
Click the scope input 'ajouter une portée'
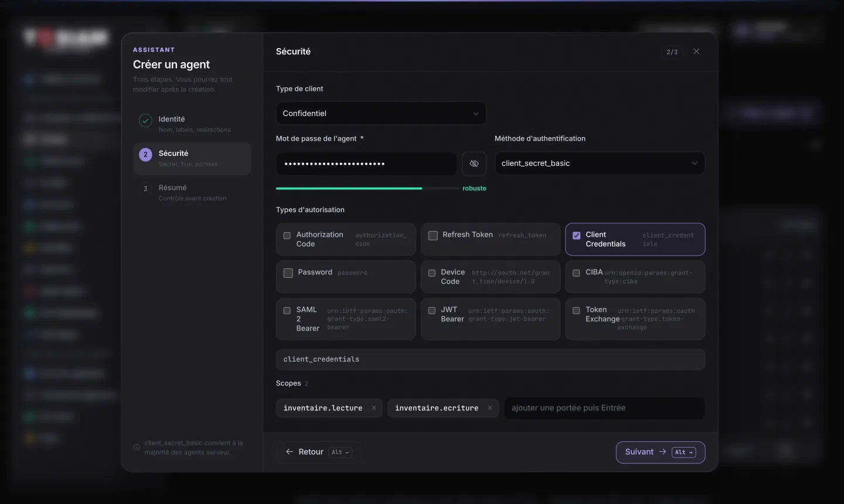(605, 408)
